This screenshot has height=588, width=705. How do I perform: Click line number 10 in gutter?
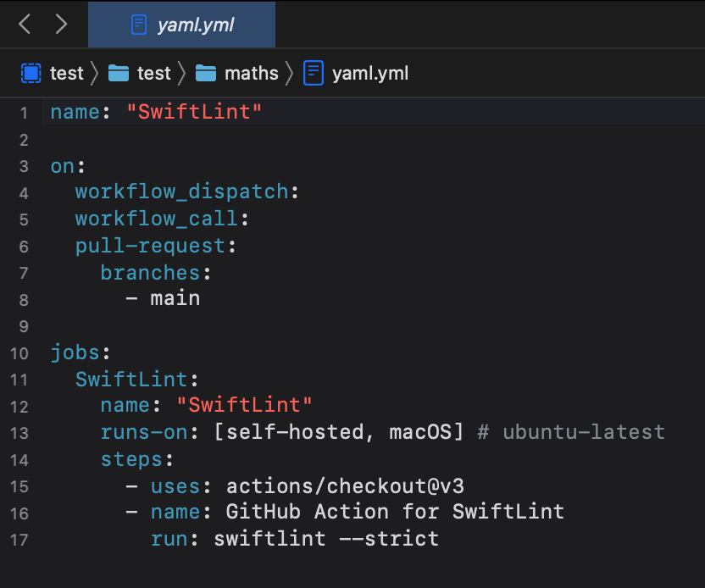19,353
